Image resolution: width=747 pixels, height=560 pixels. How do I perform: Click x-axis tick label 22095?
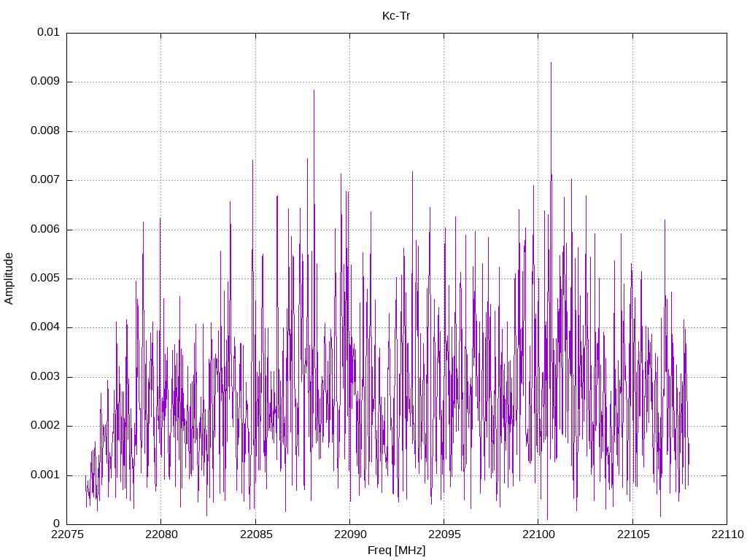coord(444,534)
